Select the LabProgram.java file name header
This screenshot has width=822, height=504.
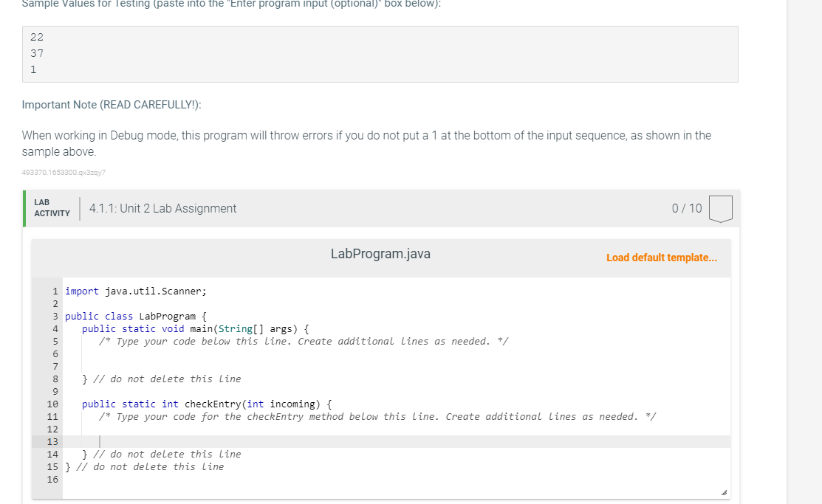click(380, 253)
